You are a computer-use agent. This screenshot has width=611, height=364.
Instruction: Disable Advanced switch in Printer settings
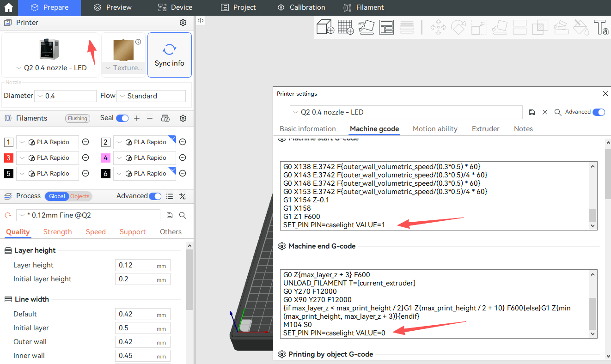(599, 112)
